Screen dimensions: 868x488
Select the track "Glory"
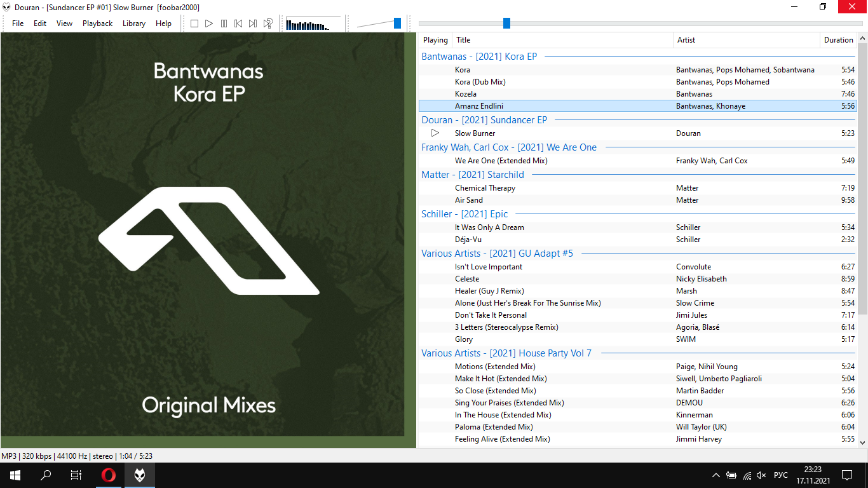pos(638,339)
